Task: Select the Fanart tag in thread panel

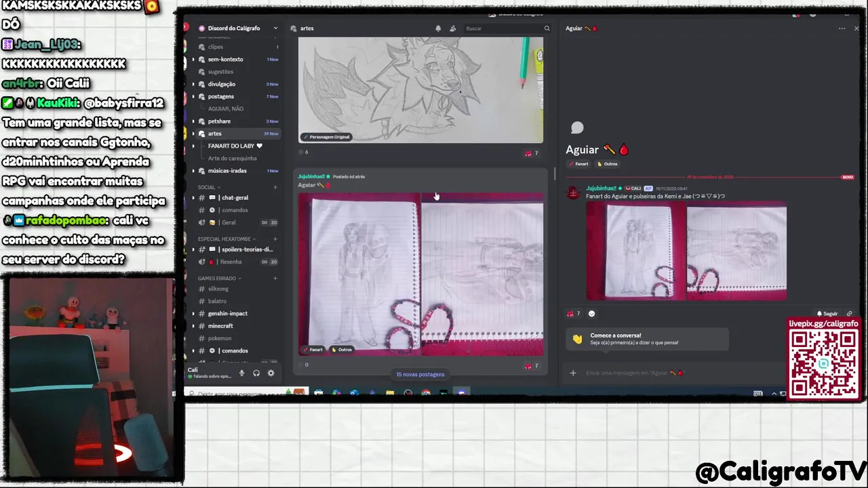Action: (578, 164)
